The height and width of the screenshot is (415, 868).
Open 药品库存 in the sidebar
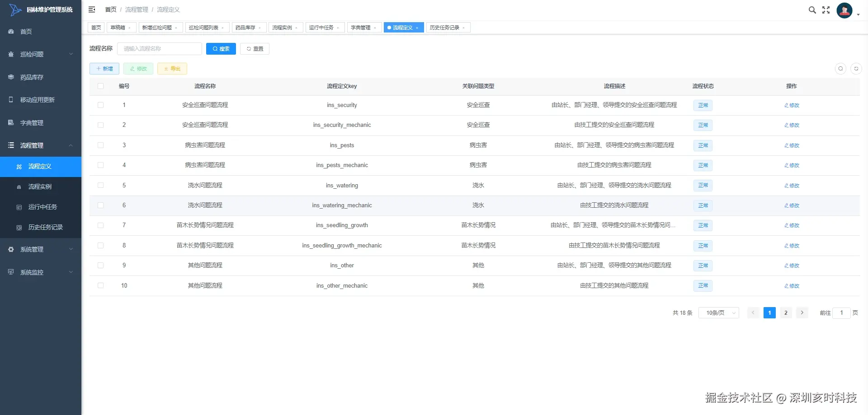(41, 77)
